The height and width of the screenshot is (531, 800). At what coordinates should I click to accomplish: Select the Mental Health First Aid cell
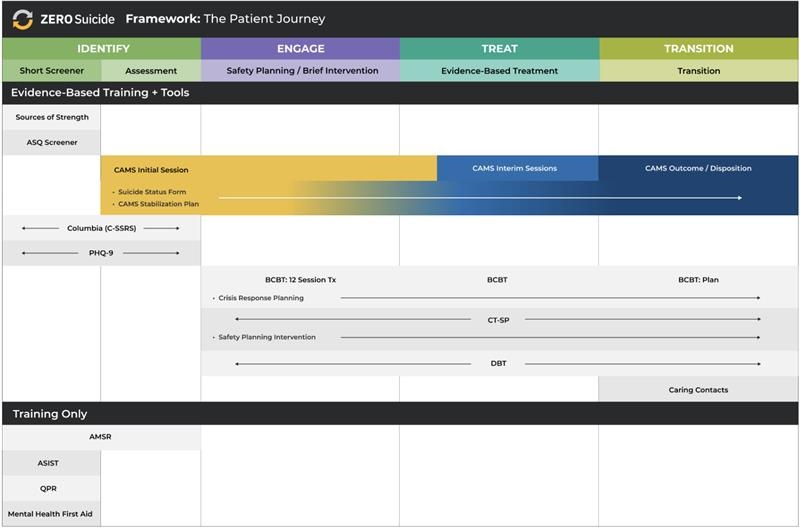click(52, 514)
